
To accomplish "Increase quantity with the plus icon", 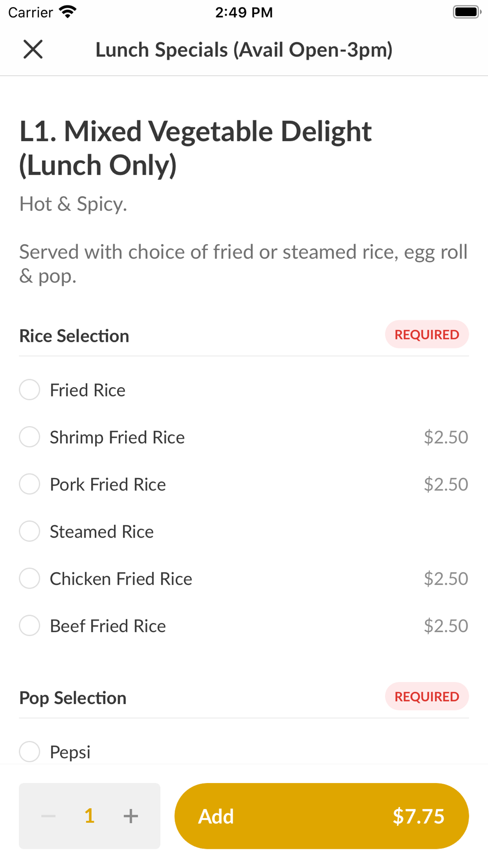I will tap(131, 816).
